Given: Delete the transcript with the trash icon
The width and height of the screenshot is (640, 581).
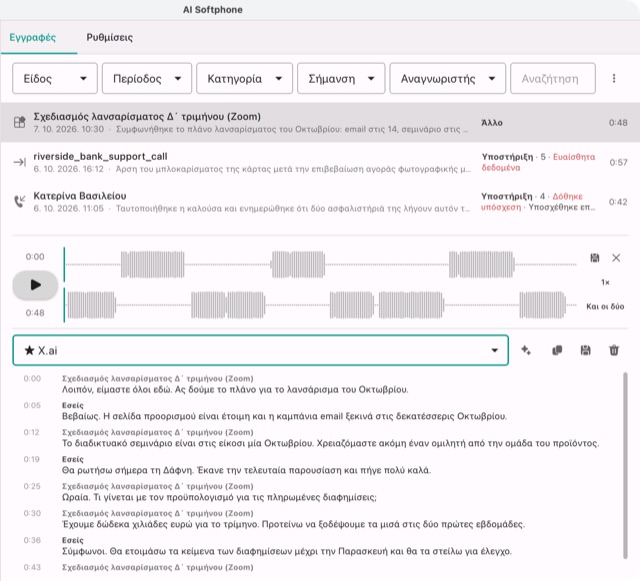Looking at the screenshot, I should point(613,350).
